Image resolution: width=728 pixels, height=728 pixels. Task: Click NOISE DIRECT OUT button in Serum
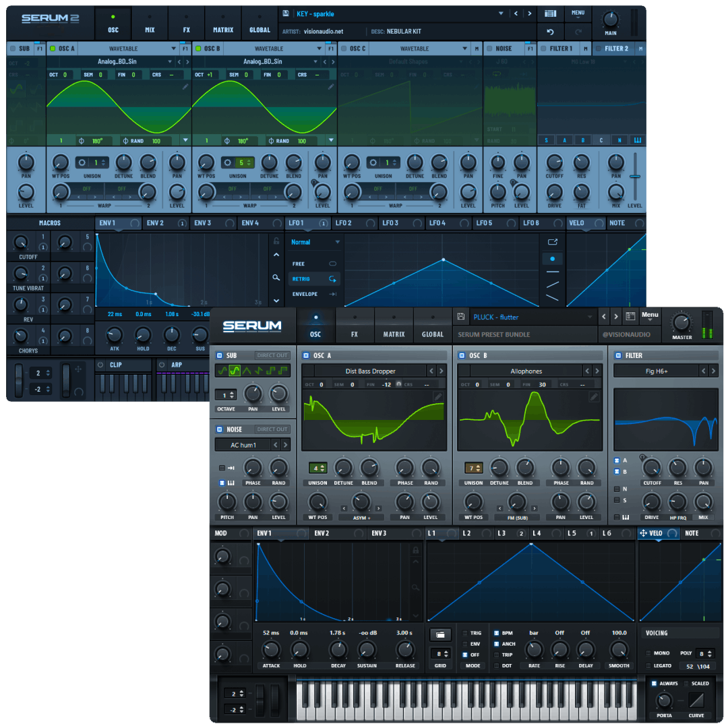pos(272,429)
